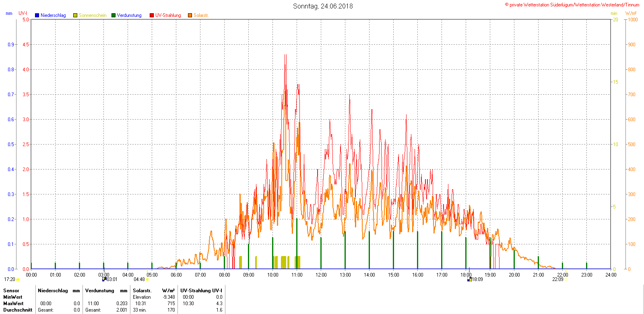
Task: Click the 0.203 Verdunstung maximum value
Action: [x=122, y=304]
